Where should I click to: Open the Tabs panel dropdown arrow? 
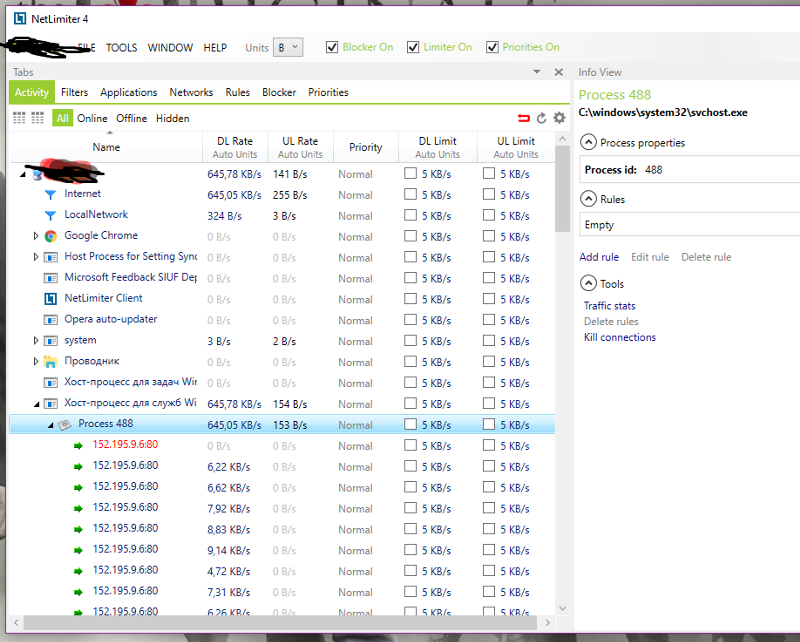[537, 72]
